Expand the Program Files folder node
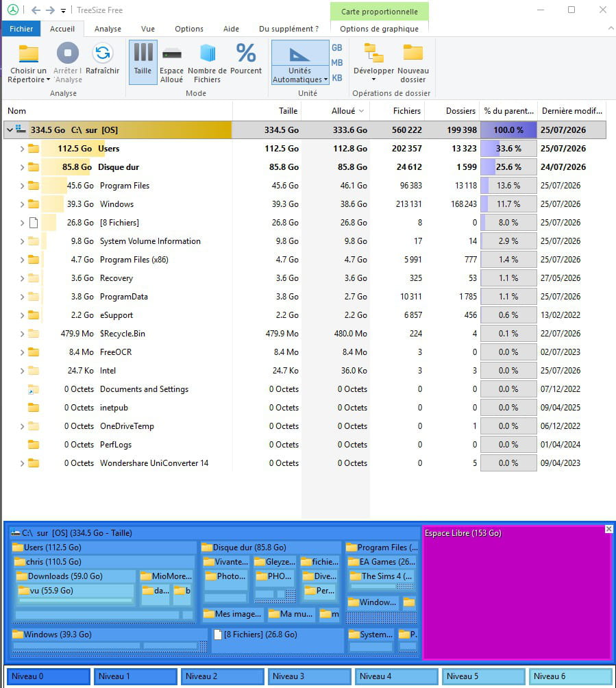Image resolution: width=616 pixels, height=688 pixels. coord(22,186)
